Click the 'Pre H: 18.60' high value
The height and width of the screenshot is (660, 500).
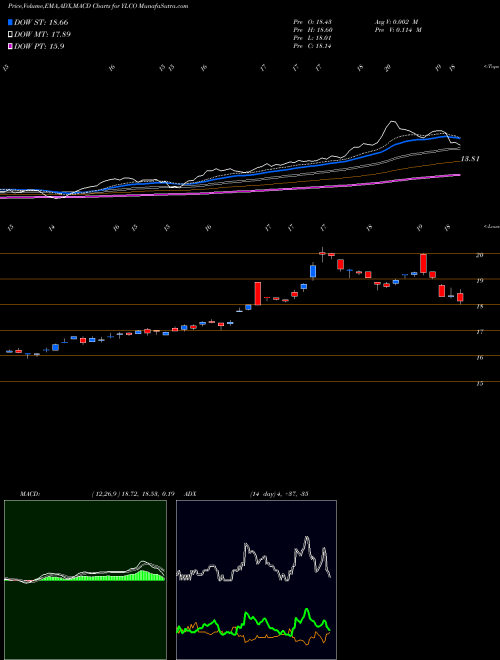(x=312, y=30)
